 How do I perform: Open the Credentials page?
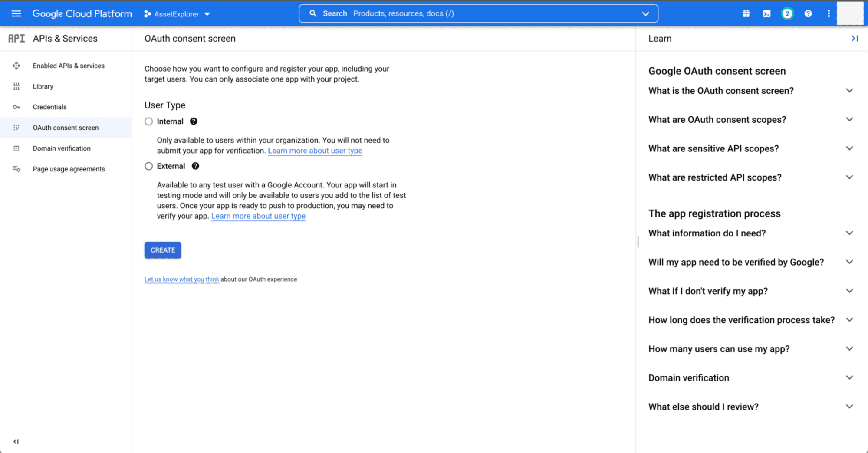(66, 107)
